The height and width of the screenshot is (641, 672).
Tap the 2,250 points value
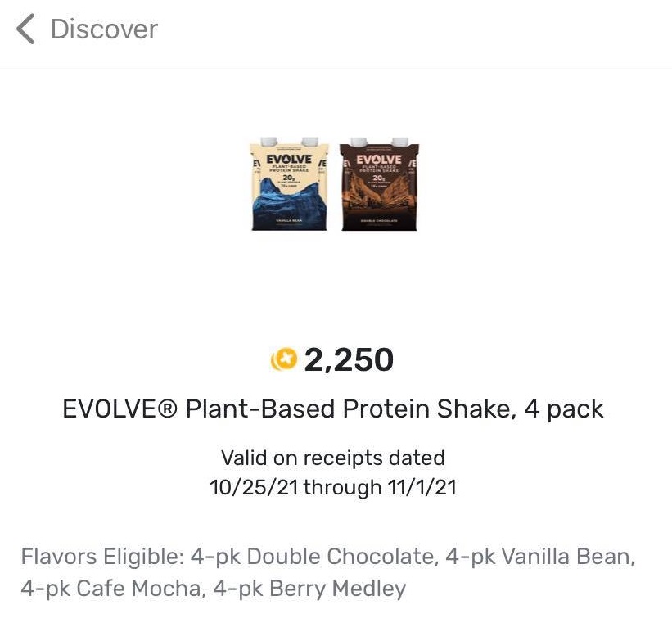349,359
